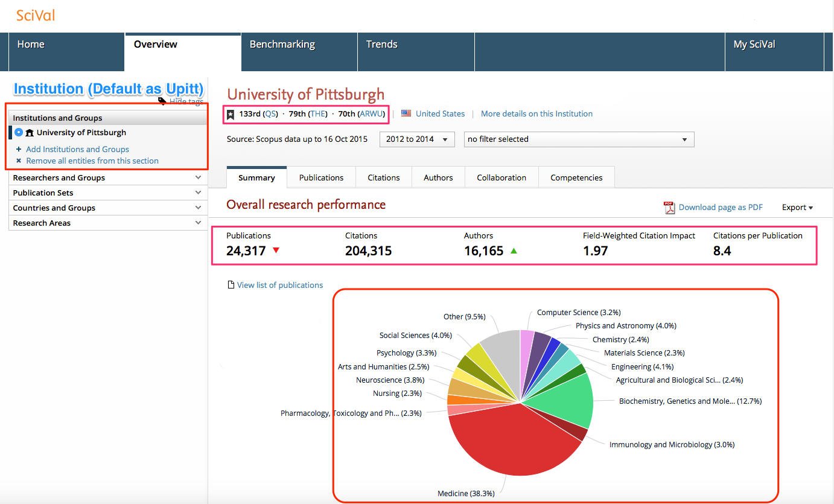The image size is (834, 504).
Task: Click the remove icon beside Remove all entities
Action: tap(19, 161)
